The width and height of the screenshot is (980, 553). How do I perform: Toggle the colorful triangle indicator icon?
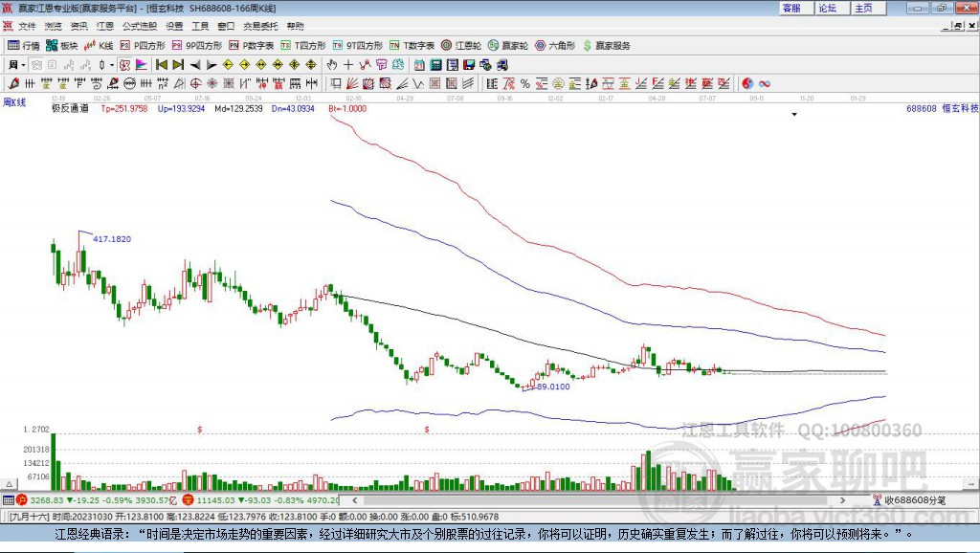point(142,65)
